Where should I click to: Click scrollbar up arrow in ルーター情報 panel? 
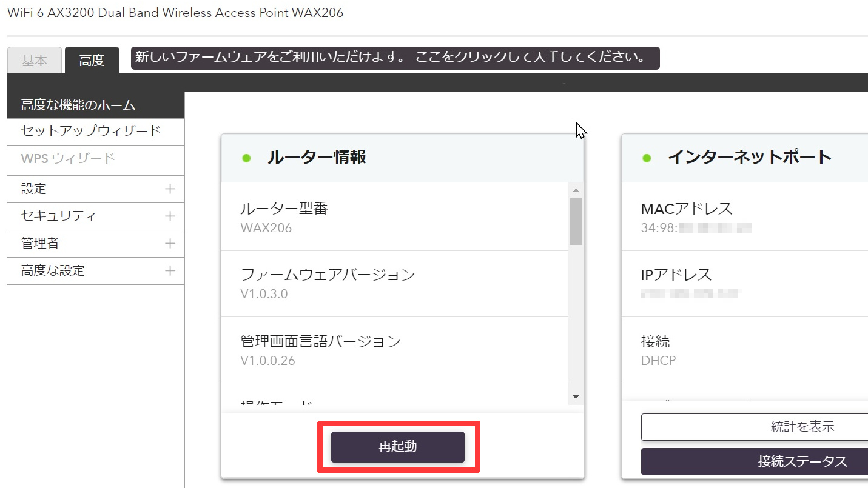pos(576,191)
